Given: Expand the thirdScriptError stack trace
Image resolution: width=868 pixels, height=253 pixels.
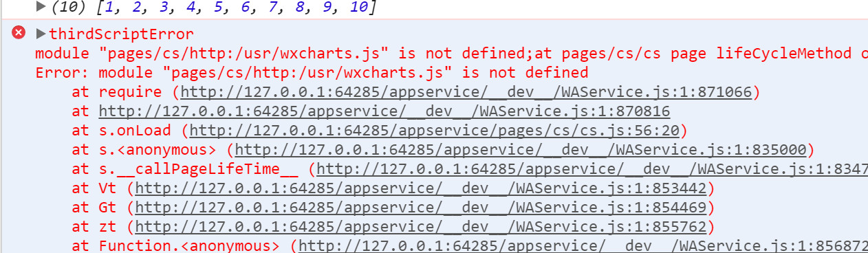Looking at the screenshot, I should coord(41,34).
